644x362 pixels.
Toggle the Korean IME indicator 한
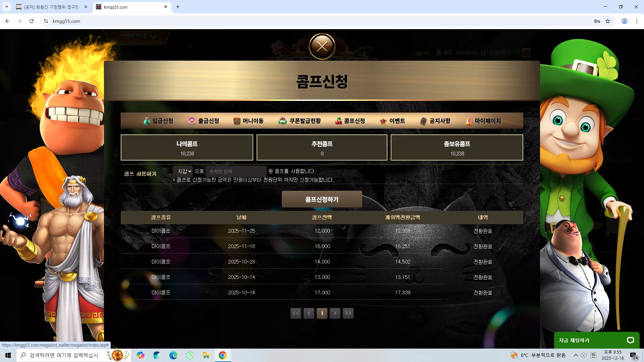point(593,355)
